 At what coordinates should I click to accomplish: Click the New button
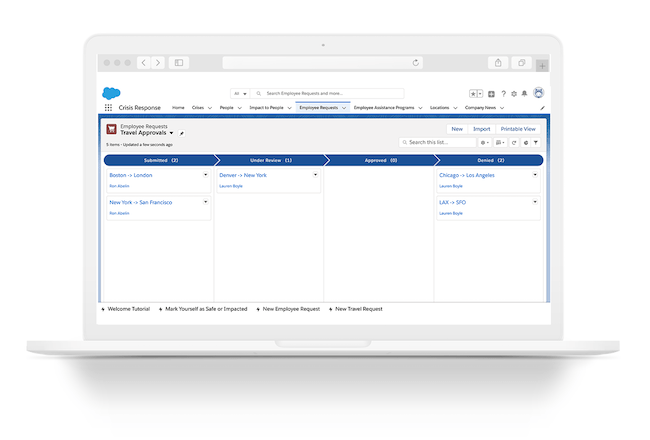pos(457,129)
